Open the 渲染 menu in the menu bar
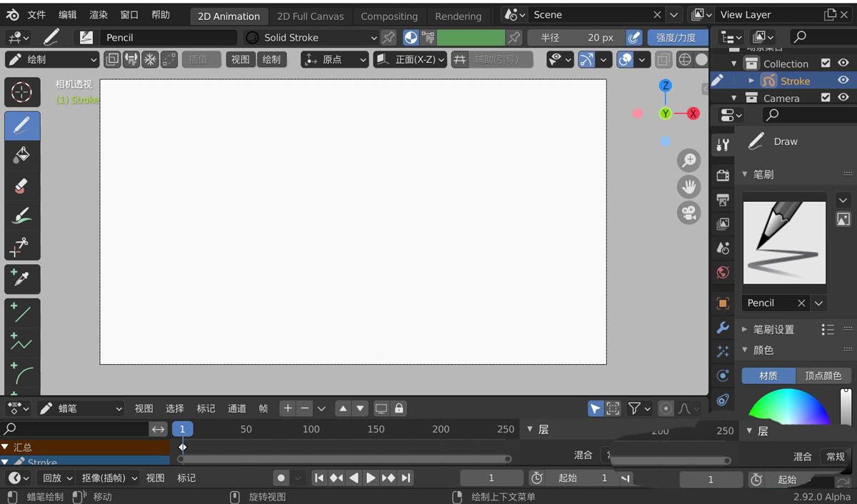 click(100, 14)
